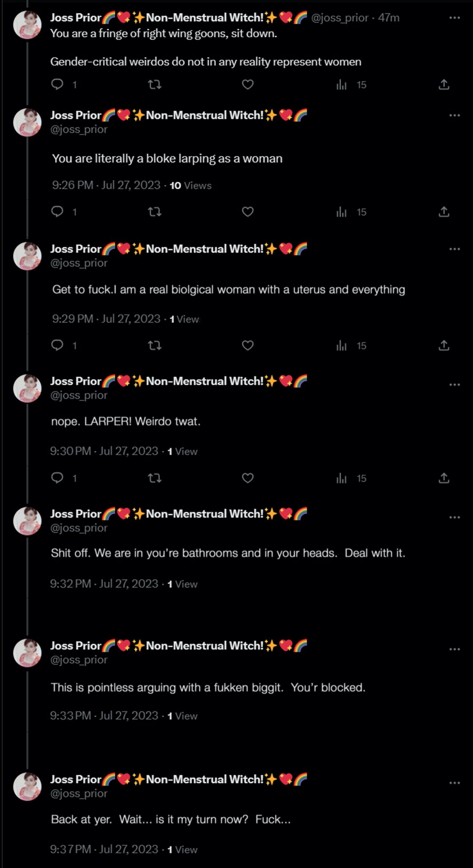This screenshot has width=473, height=868.
Task: Like the 'bloke larping as a woman' tweet
Action: pos(248,211)
